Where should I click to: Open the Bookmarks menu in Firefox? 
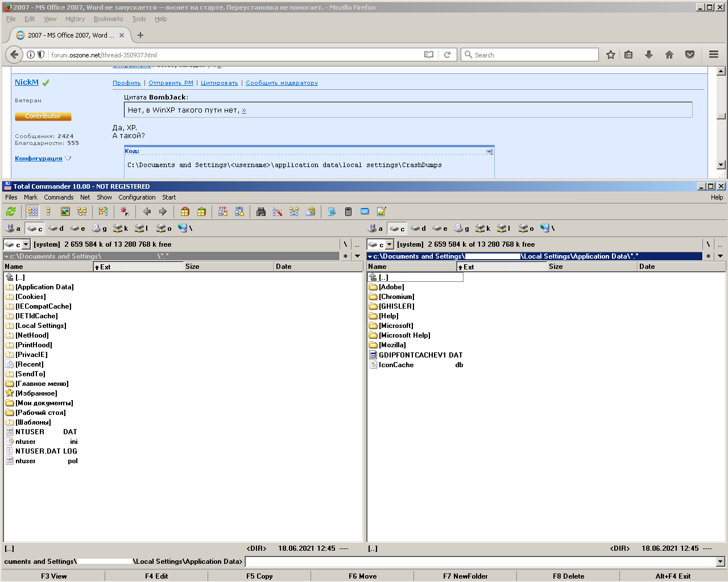tap(108, 19)
